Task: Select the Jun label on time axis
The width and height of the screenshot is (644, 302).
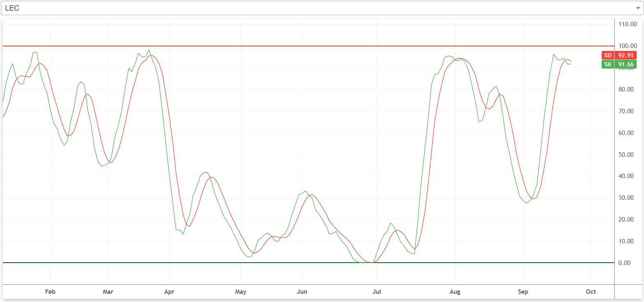Action: [302, 292]
